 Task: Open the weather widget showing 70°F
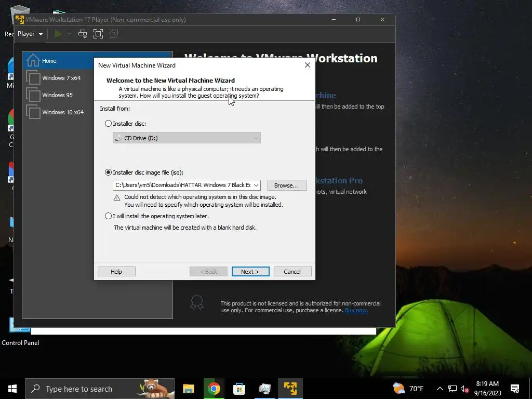click(x=408, y=389)
